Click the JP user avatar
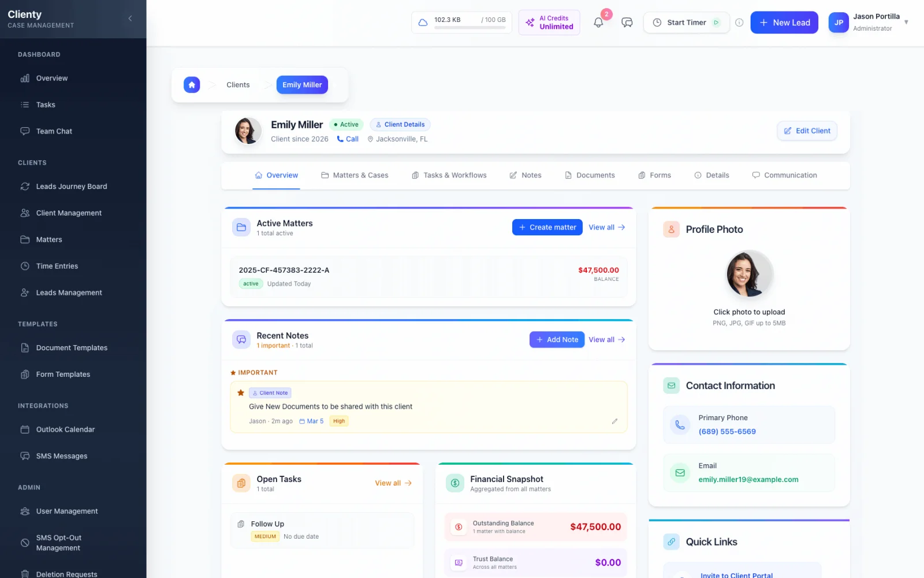The width and height of the screenshot is (924, 578). pos(839,23)
